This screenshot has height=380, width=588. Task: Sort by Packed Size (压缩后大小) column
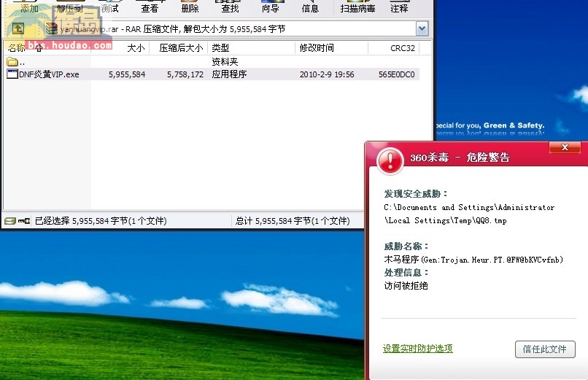(179, 48)
